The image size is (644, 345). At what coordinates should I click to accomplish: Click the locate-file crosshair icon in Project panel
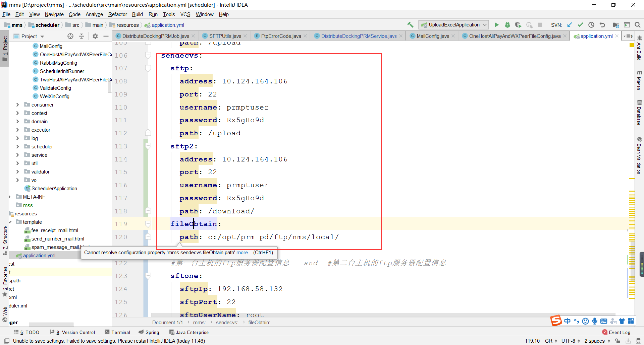70,36
